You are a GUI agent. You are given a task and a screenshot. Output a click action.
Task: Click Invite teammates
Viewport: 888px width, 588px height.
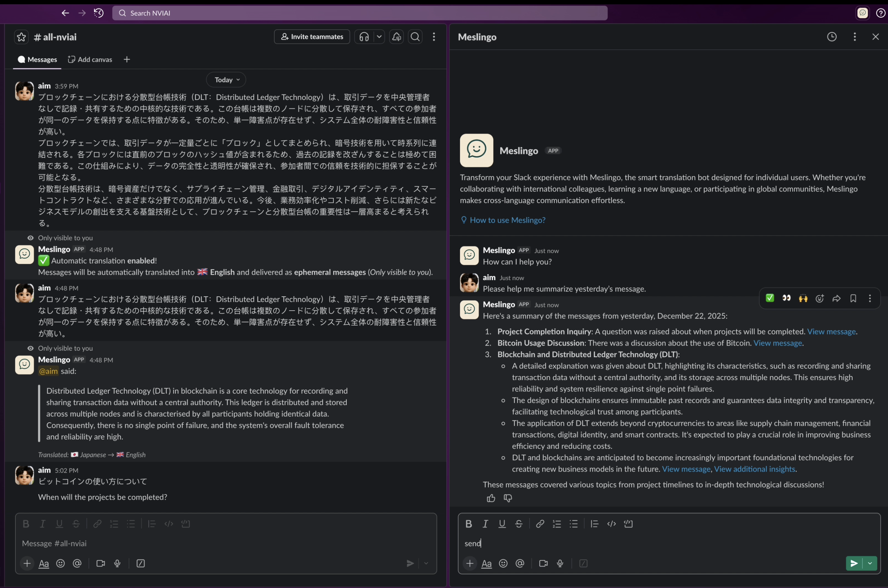(311, 37)
